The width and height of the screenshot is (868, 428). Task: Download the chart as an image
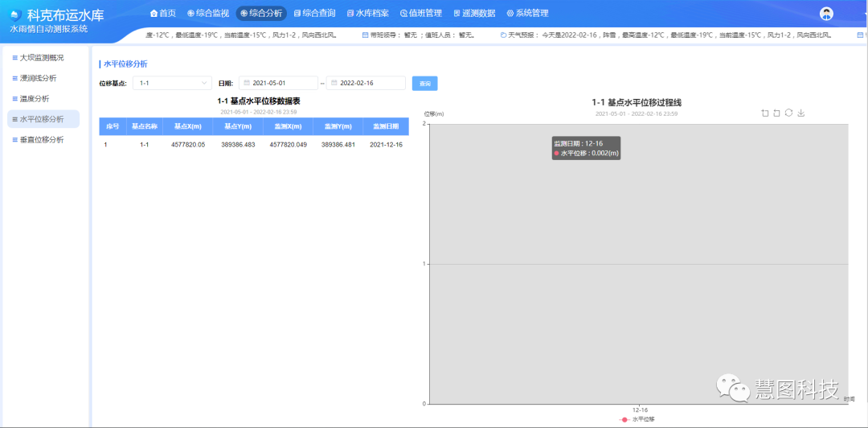[800, 113]
